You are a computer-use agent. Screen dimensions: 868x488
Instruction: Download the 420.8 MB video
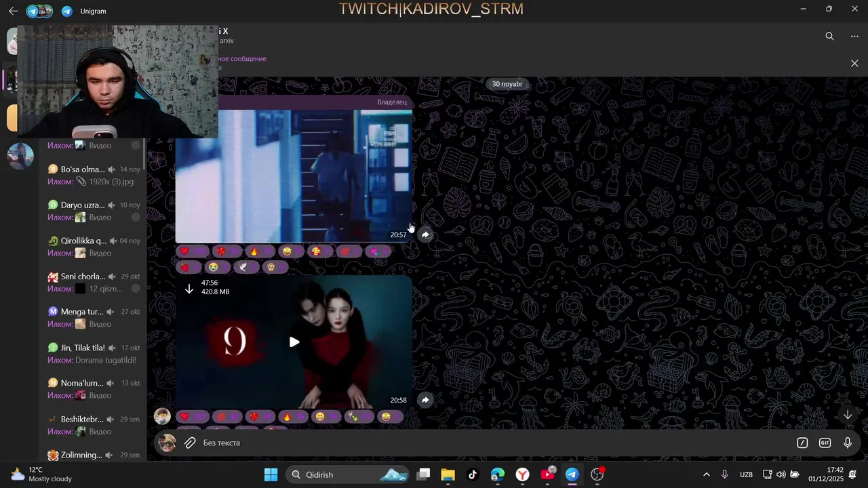click(189, 289)
